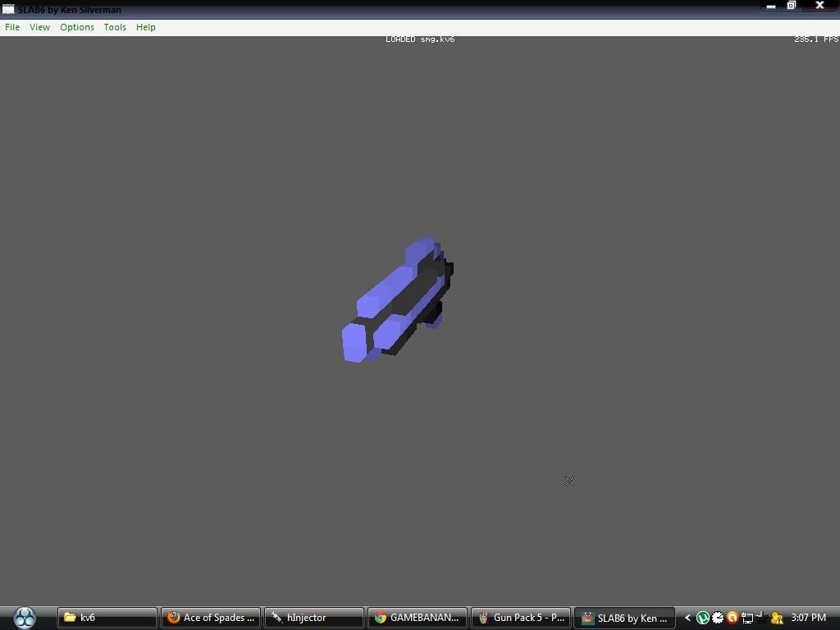840x630 pixels.
Task: Switch to Ace of Spades Firefox window
Action: tap(211, 618)
